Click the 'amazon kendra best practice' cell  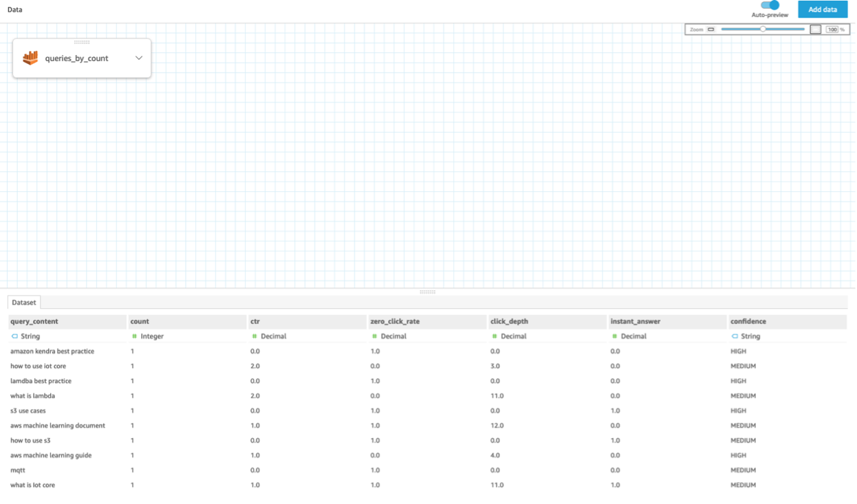tap(52, 351)
